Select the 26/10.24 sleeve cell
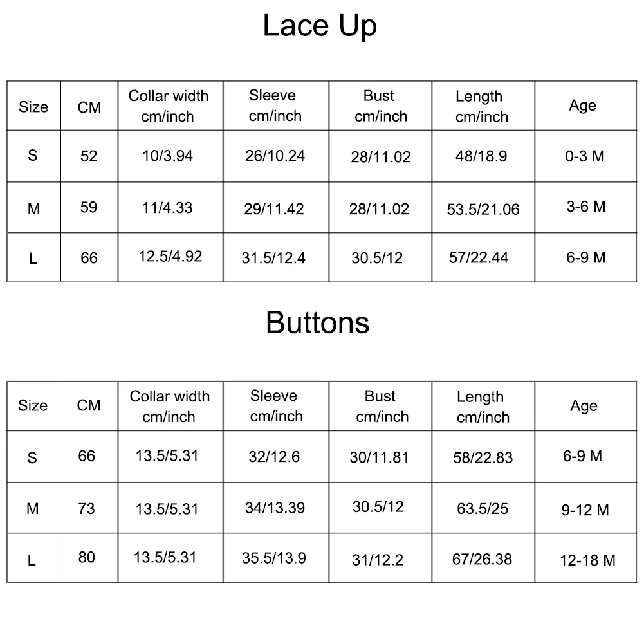644x644 pixels. pos(275,156)
